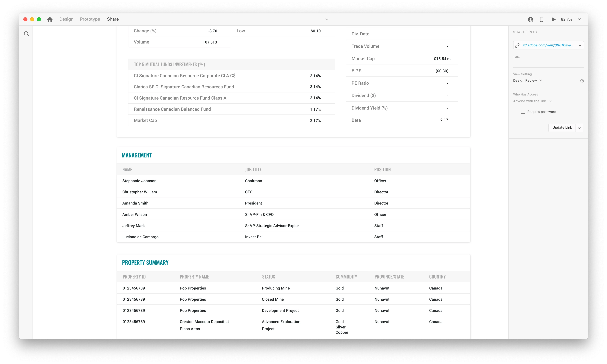The height and width of the screenshot is (364, 607).
Task: Switch to the Design tab
Action: click(x=66, y=19)
